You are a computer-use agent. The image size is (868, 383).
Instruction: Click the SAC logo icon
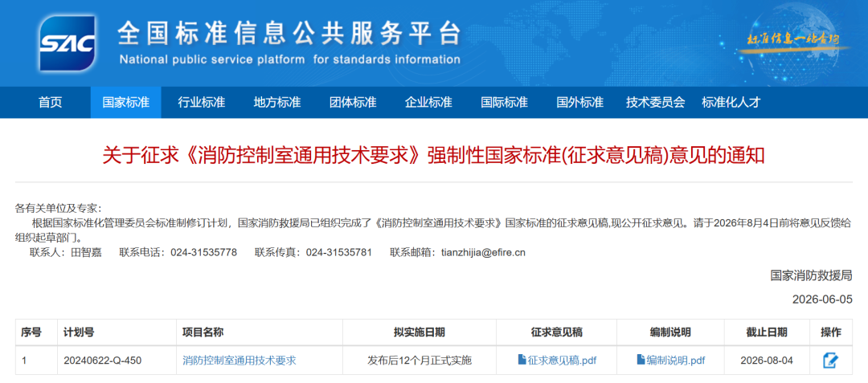click(68, 43)
